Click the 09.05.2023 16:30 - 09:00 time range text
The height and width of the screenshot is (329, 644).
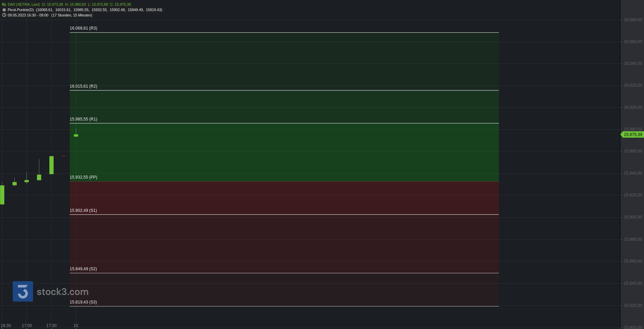click(28, 15)
